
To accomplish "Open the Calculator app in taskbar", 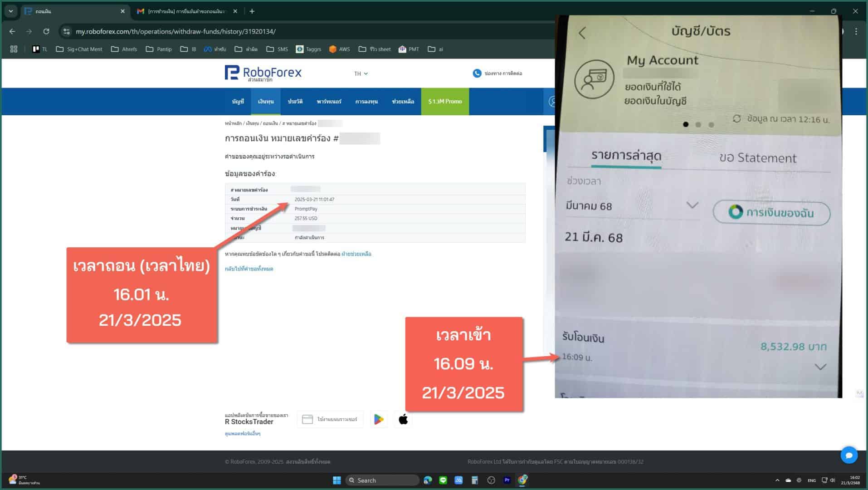I will 475,480.
